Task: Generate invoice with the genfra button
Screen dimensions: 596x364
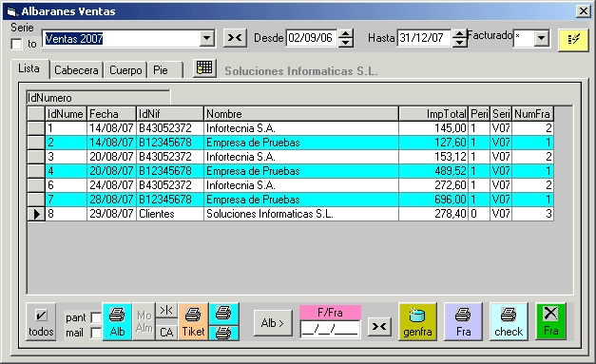Action: 417,321
